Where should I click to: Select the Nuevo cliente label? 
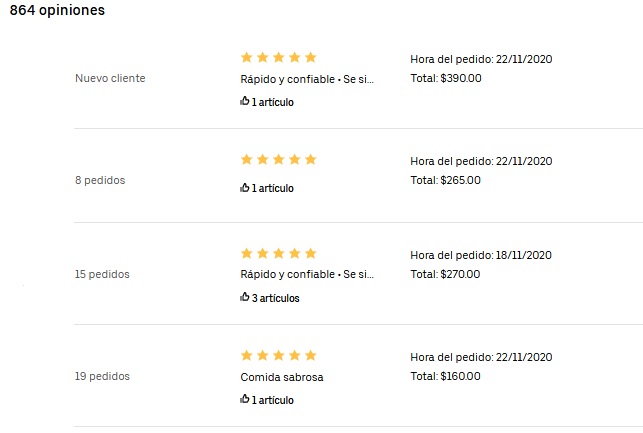pos(110,78)
